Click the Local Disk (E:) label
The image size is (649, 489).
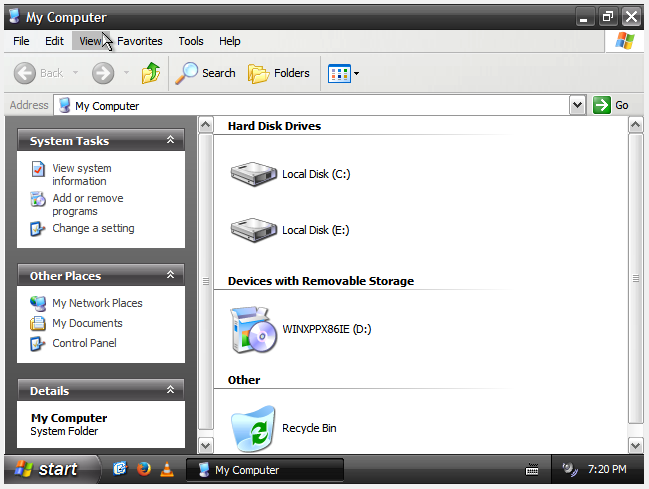click(x=316, y=230)
